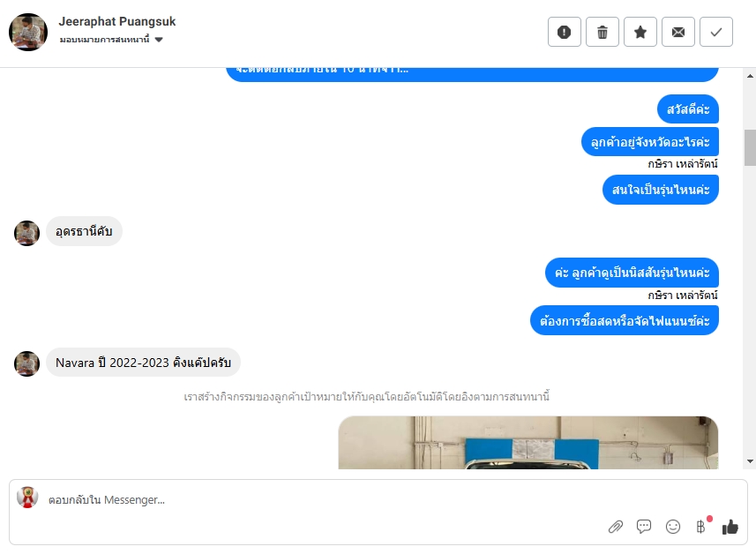
Task: Click the page avatar beside reply box
Action: pos(27,498)
